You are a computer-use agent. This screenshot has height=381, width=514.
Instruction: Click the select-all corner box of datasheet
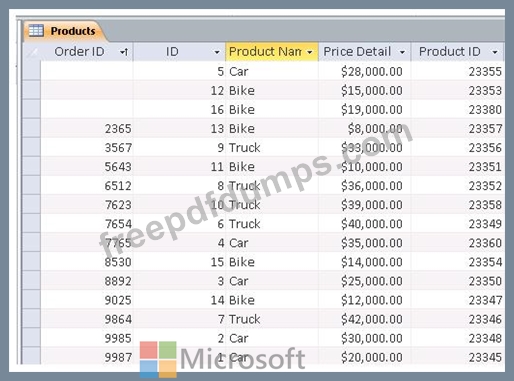pyautogui.click(x=32, y=52)
